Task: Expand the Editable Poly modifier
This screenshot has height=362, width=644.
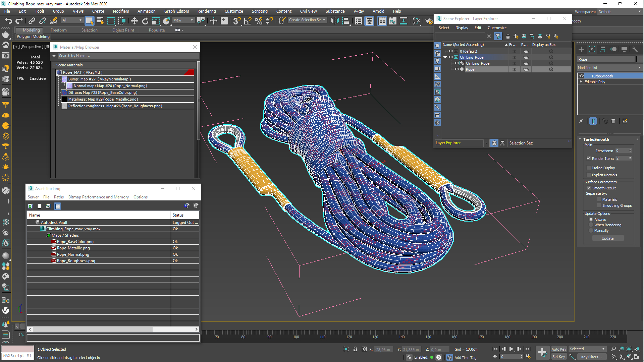Action: (581, 81)
